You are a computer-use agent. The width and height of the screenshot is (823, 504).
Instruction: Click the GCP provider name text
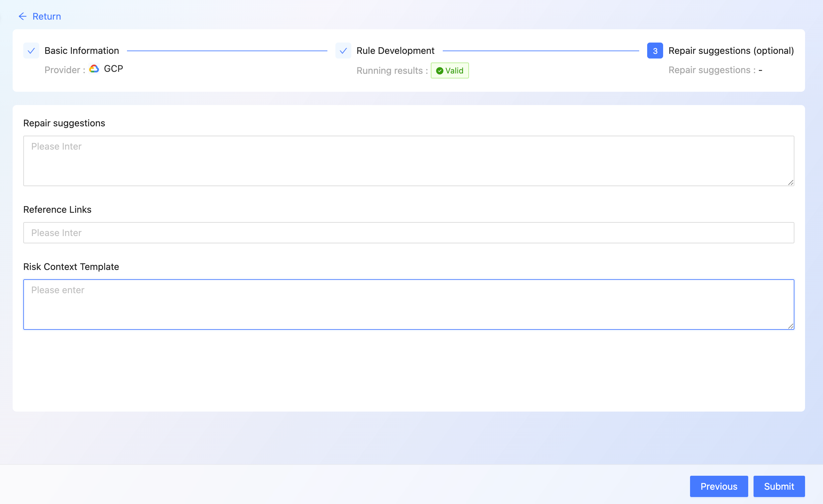coord(114,68)
